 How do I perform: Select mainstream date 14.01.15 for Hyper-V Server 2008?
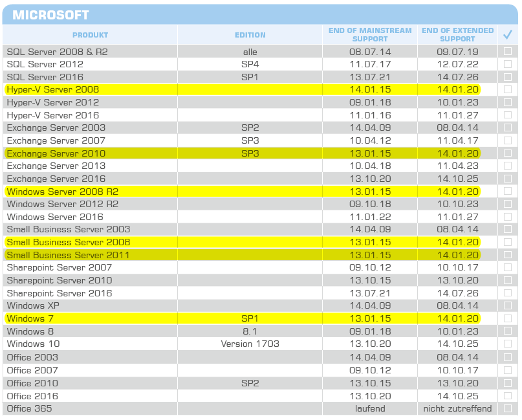click(370, 89)
